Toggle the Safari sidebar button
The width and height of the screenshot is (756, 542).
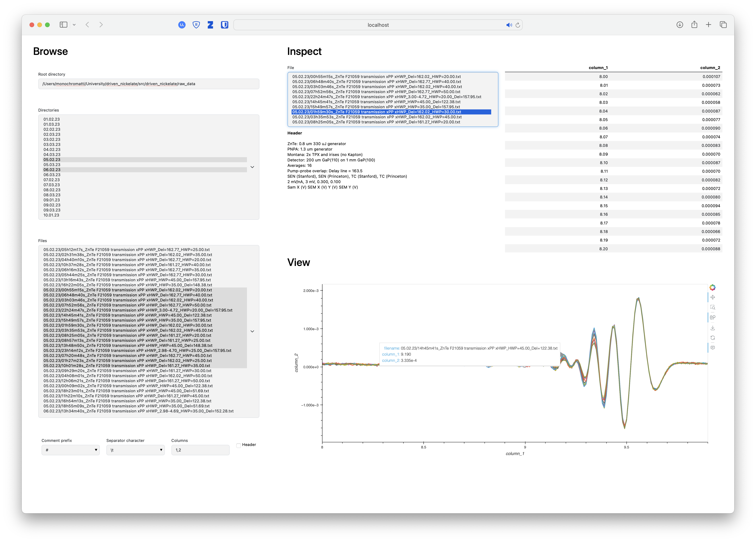(x=63, y=25)
